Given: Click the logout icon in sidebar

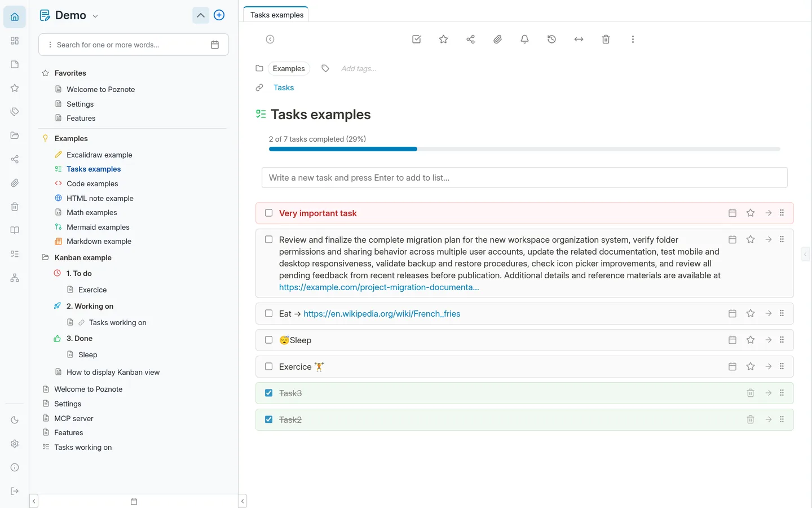Looking at the screenshot, I should [x=15, y=491].
